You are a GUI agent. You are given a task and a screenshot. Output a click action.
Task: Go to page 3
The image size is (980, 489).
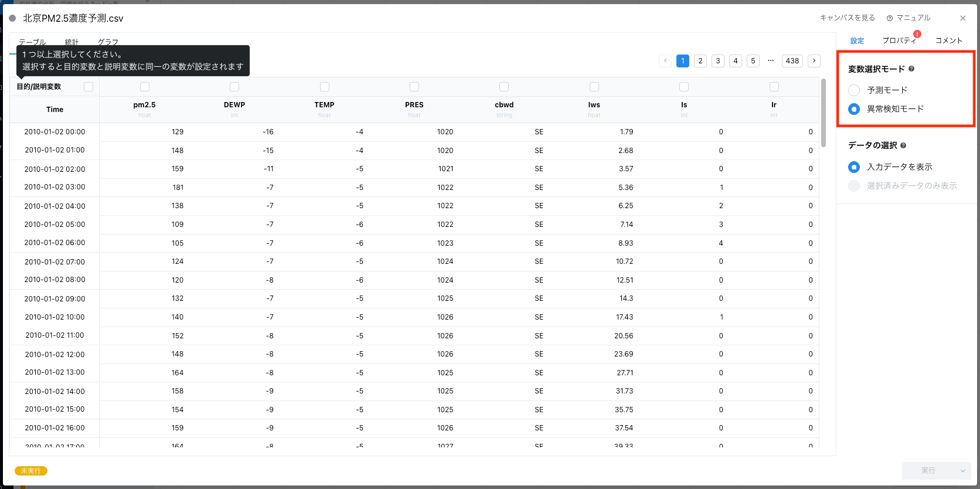click(718, 61)
